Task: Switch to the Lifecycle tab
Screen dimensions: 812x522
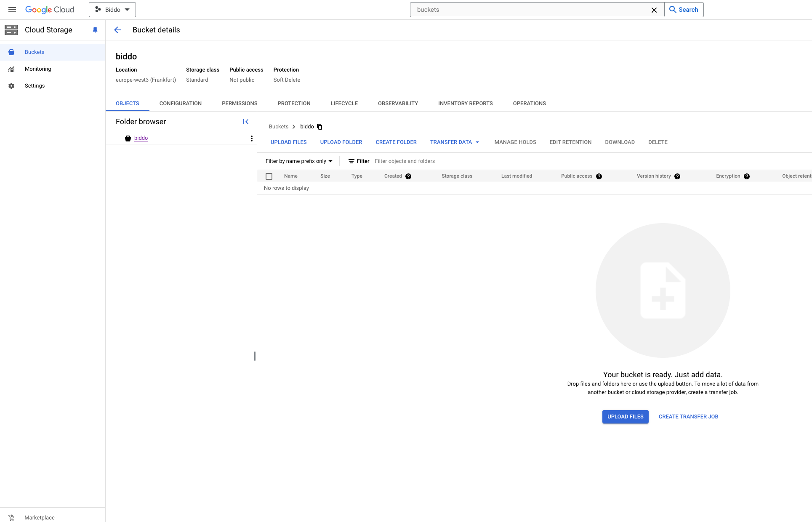Action: click(x=344, y=104)
